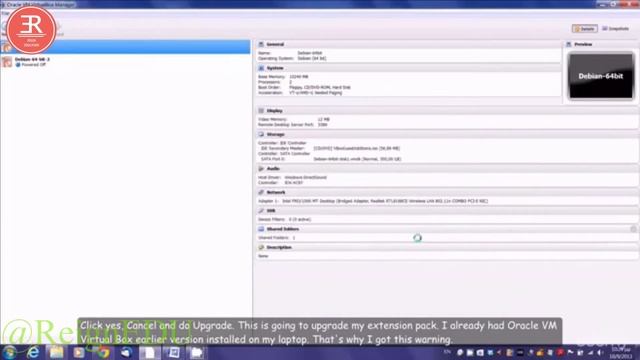Click the Description section icon
640x360 pixels.
click(261, 247)
